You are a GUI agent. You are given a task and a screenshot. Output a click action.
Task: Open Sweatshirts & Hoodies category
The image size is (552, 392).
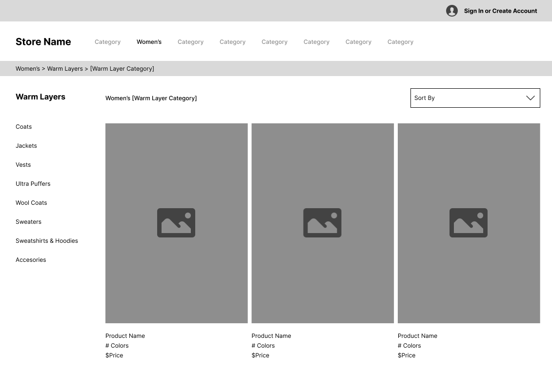(47, 240)
